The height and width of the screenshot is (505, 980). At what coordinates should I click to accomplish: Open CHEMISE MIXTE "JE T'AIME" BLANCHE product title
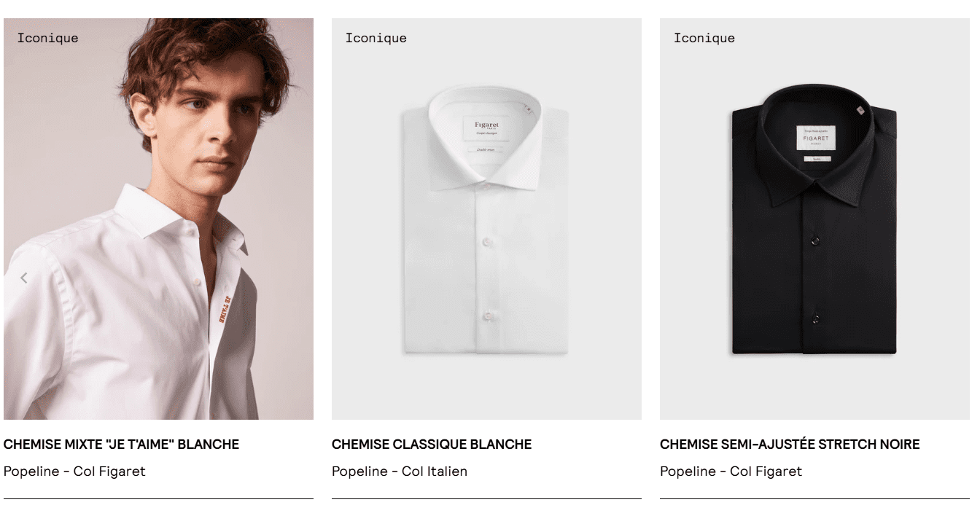[x=121, y=444]
